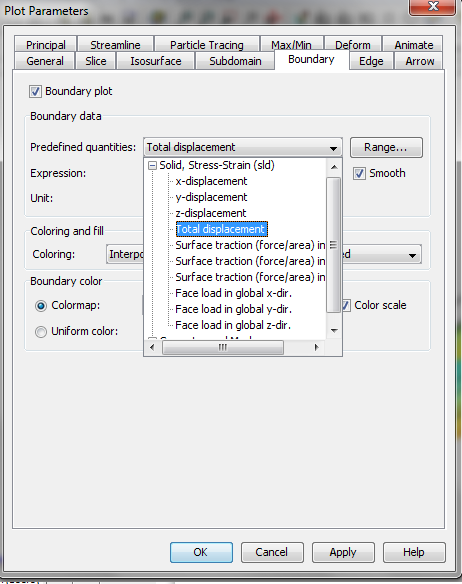
Task: Click the vertical scrollbar thumb of the list
Action: 333,245
